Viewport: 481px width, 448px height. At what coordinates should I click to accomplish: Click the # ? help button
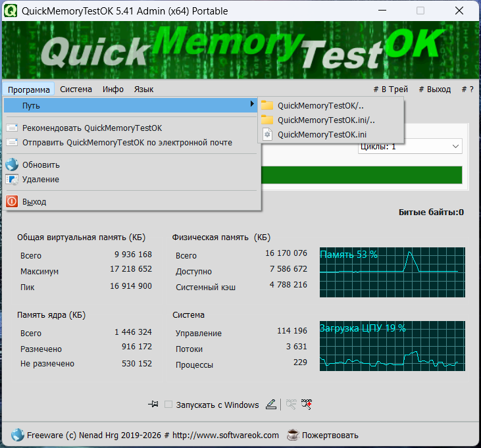point(467,89)
